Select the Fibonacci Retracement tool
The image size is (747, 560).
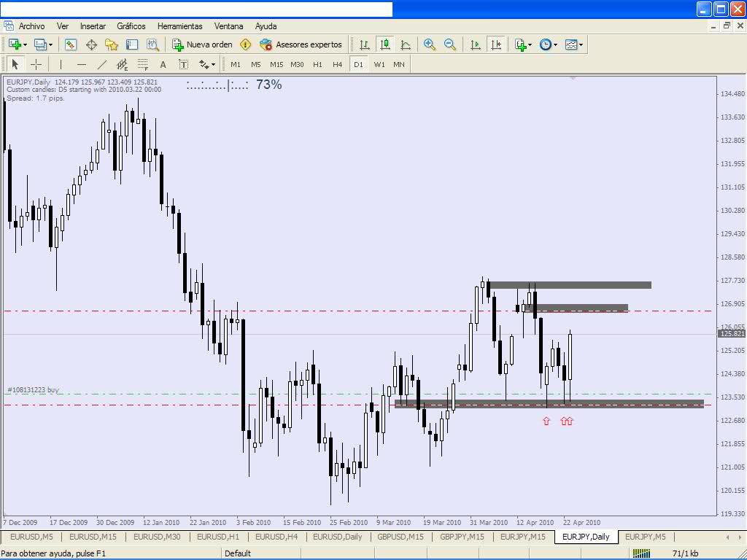[x=142, y=64]
